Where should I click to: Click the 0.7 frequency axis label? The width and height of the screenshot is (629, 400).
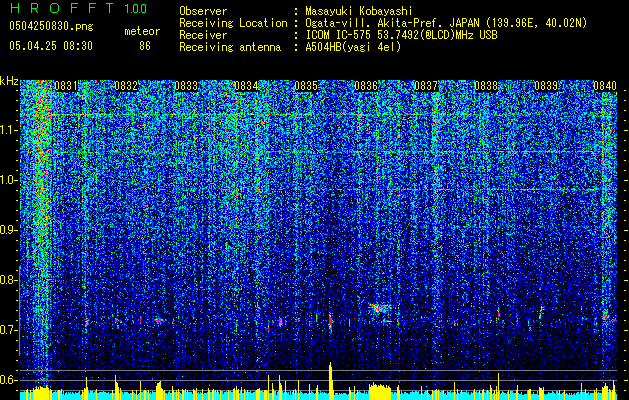tap(9, 330)
